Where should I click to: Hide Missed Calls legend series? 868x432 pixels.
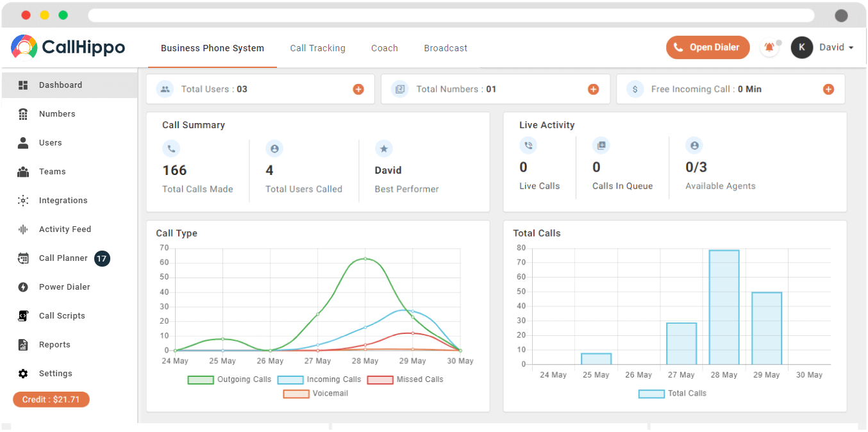point(405,379)
